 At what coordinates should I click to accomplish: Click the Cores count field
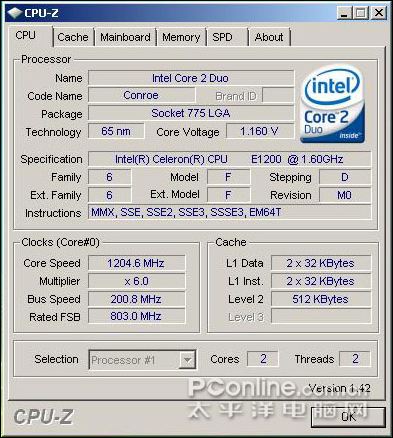tap(263, 359)
